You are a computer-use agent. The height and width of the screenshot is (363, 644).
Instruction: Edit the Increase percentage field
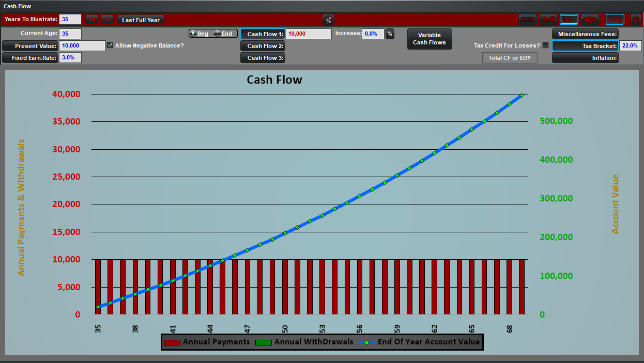[373, 34]
